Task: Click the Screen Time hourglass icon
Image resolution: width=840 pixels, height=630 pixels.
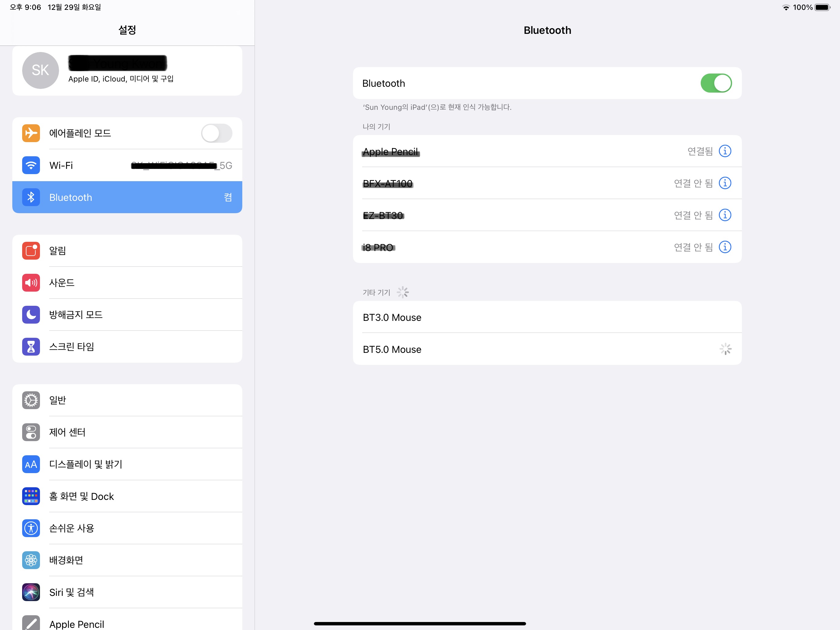Action: coord(31,347)
